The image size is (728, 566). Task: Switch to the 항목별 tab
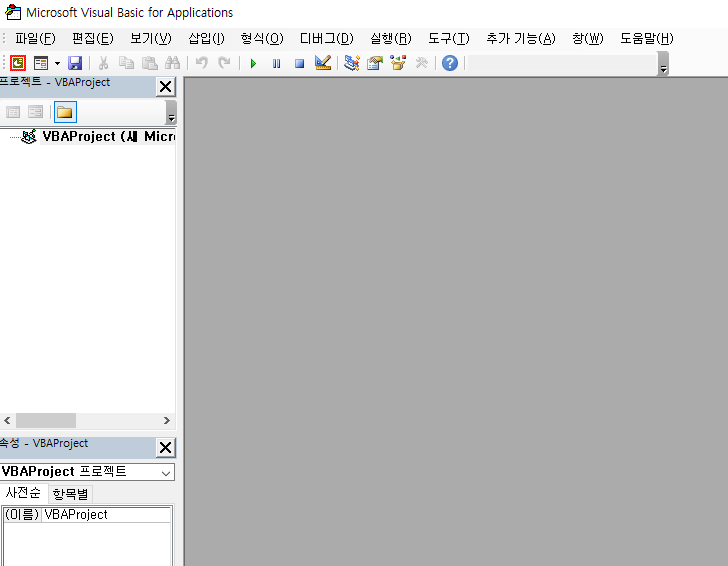[70, 494]
